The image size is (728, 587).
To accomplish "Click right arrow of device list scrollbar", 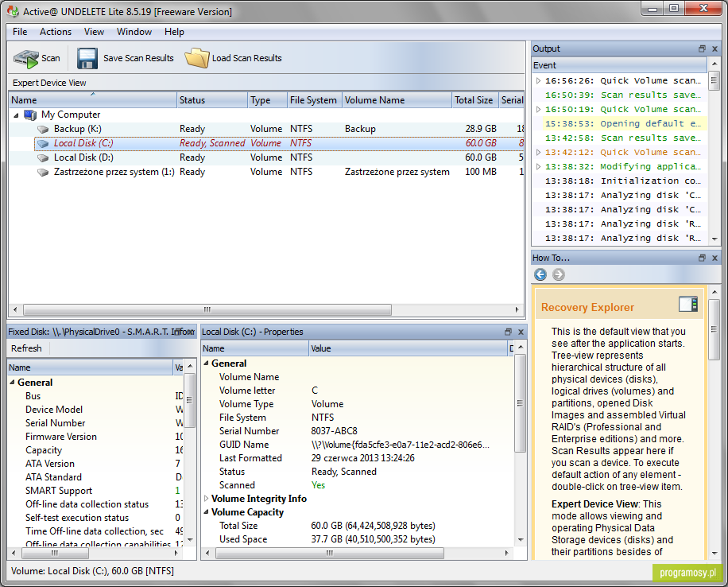I will 517,309.
